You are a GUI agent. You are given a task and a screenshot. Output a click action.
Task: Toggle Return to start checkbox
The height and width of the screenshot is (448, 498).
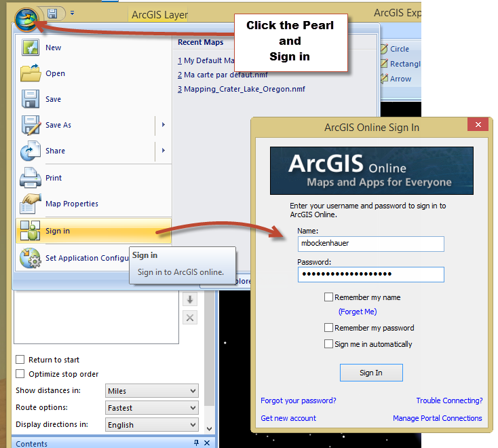tap(20, 360)
